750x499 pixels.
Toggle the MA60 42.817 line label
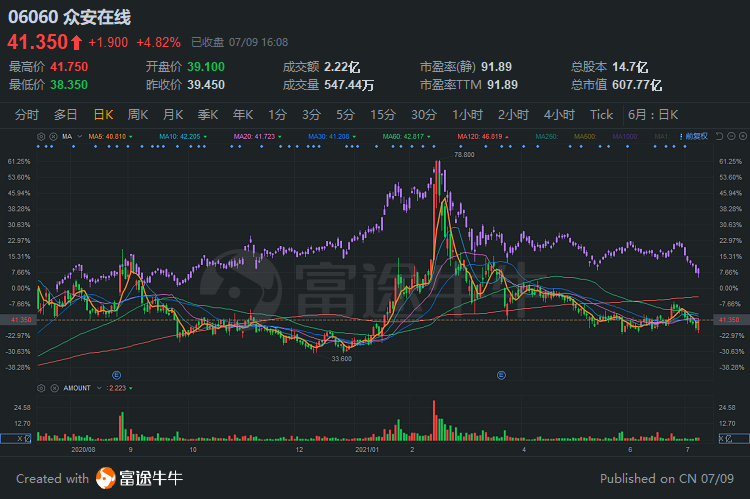pos(404,137)
